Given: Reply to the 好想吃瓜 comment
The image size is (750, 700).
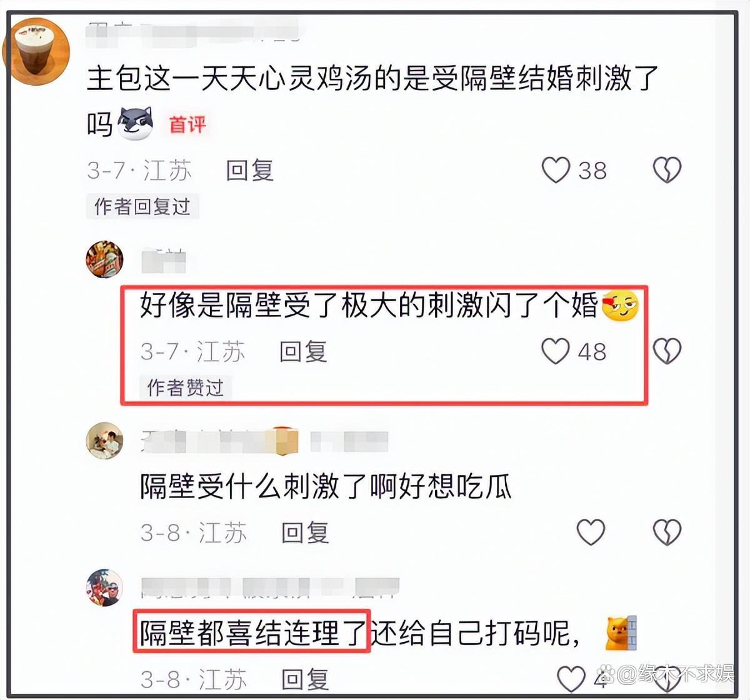Looking at the screenshot, I should 305,532.
